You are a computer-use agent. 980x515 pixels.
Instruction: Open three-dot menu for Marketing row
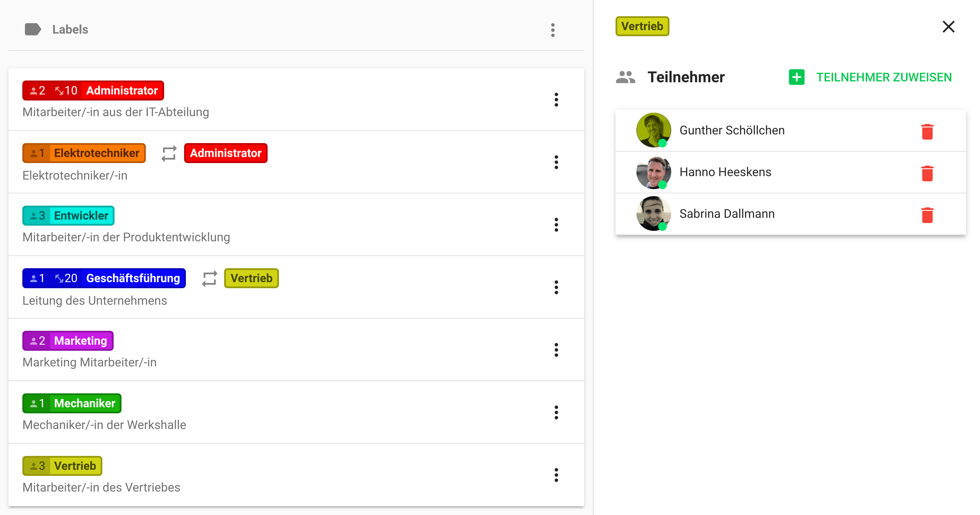click(556, 350)
